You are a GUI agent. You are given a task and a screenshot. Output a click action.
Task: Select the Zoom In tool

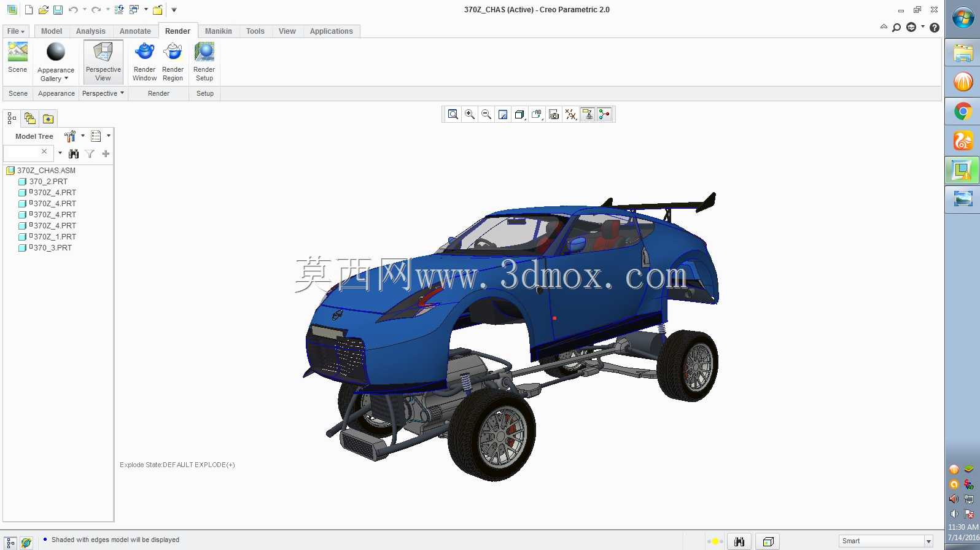tap(470, 114)
